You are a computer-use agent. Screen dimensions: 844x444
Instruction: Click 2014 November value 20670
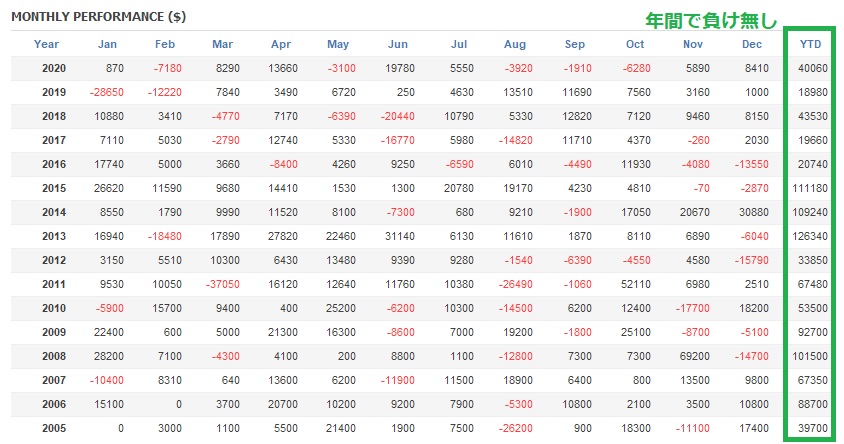[x=695, y=212]
